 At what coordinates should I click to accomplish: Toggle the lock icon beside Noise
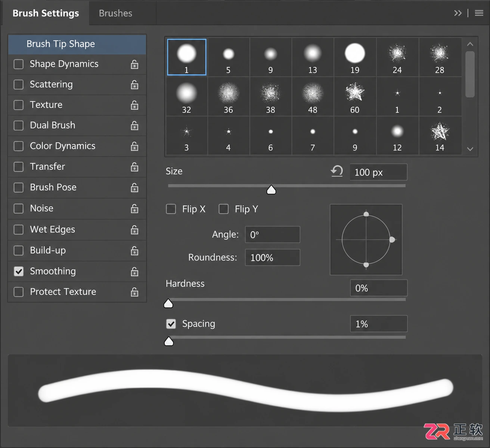point(134,208)
